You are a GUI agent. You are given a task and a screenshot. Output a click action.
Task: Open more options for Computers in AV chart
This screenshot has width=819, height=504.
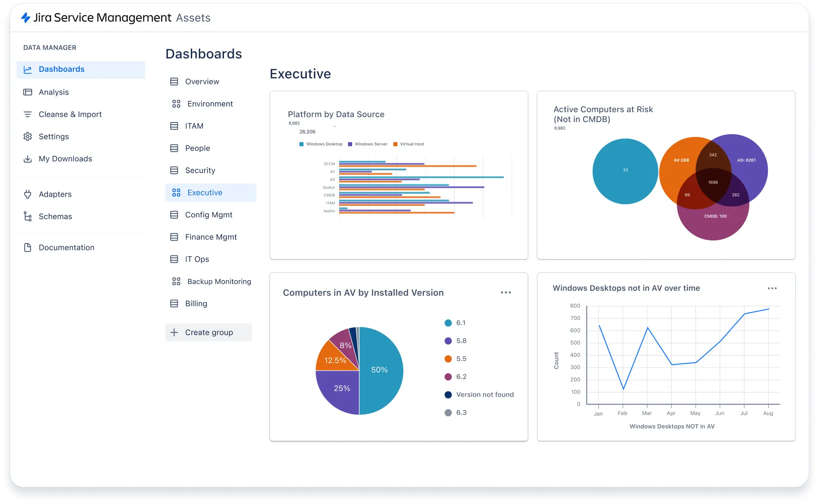pyautogui.click(x=506, y=292)
